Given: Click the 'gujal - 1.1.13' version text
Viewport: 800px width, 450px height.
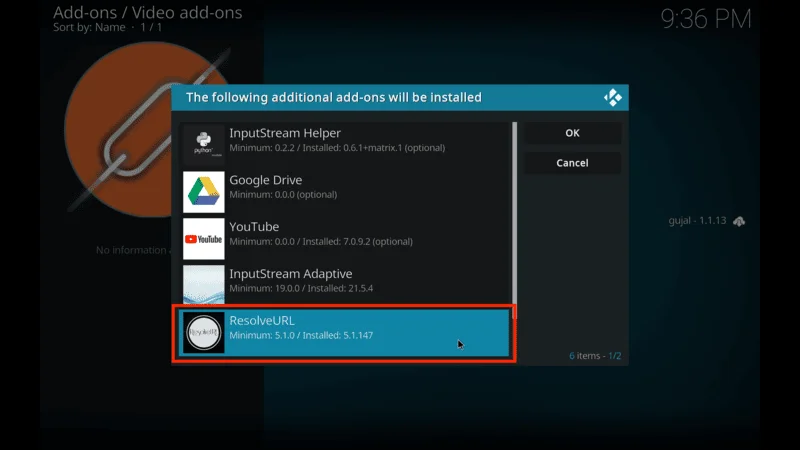Looking at the screenshot, I should [697, 220].
